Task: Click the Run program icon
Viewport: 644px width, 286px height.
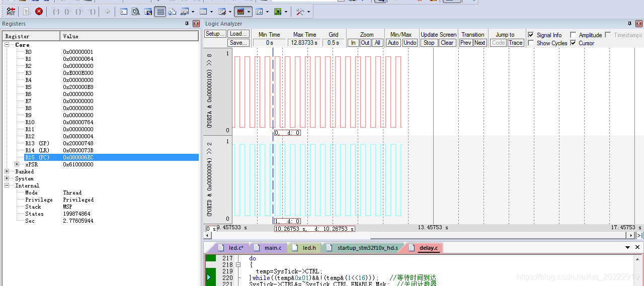Action: pos(26,12)
